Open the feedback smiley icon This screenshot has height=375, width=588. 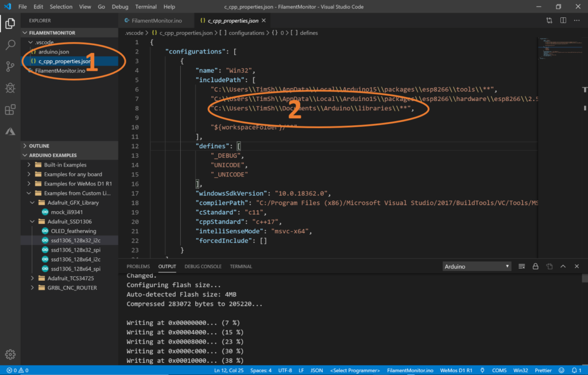[x=562, y=370]
